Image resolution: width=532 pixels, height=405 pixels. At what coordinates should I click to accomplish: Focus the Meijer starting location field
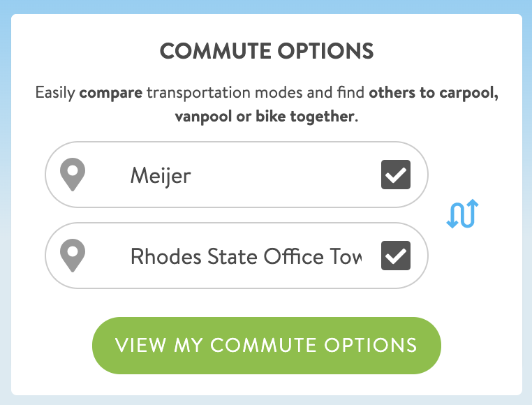click(x=237, y=175)
